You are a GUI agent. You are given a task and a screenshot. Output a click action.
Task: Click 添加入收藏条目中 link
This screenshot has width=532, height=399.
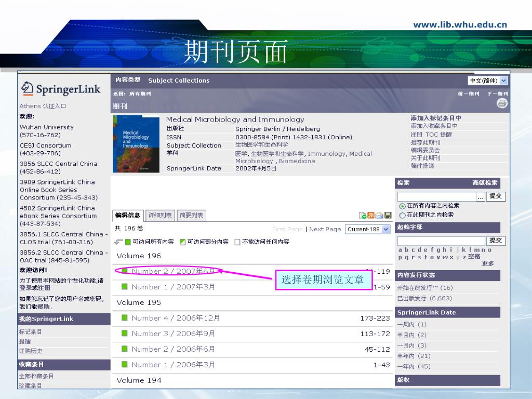point(434,126)
